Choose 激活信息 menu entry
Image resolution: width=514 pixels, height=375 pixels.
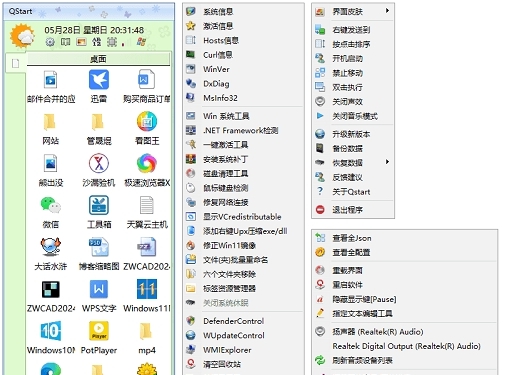coord(243,26)
